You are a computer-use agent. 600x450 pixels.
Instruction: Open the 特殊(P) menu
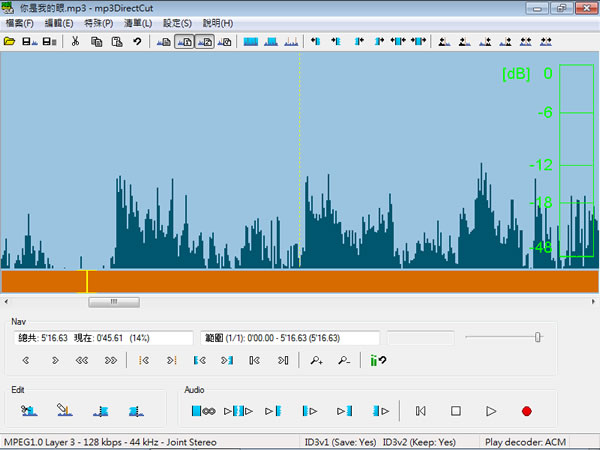point(99,23)
